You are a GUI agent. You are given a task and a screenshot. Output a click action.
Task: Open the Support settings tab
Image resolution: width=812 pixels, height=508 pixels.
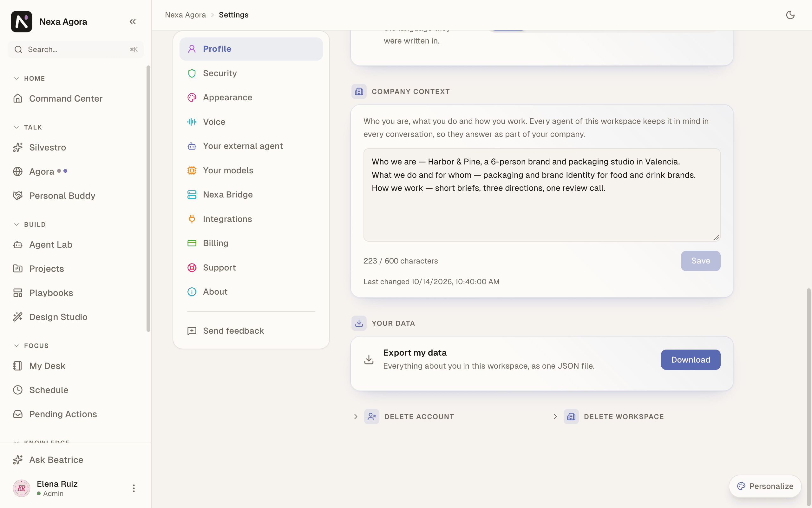[251, 267]
